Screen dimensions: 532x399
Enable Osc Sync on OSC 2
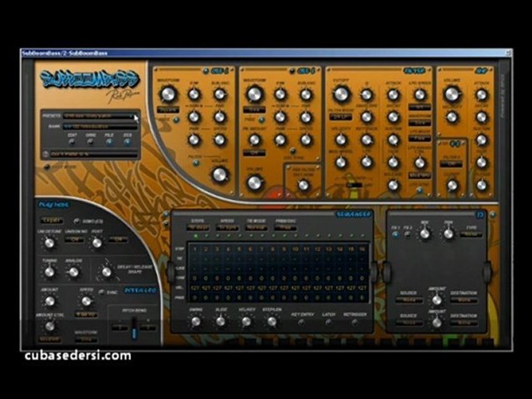[x=293, y=151]
